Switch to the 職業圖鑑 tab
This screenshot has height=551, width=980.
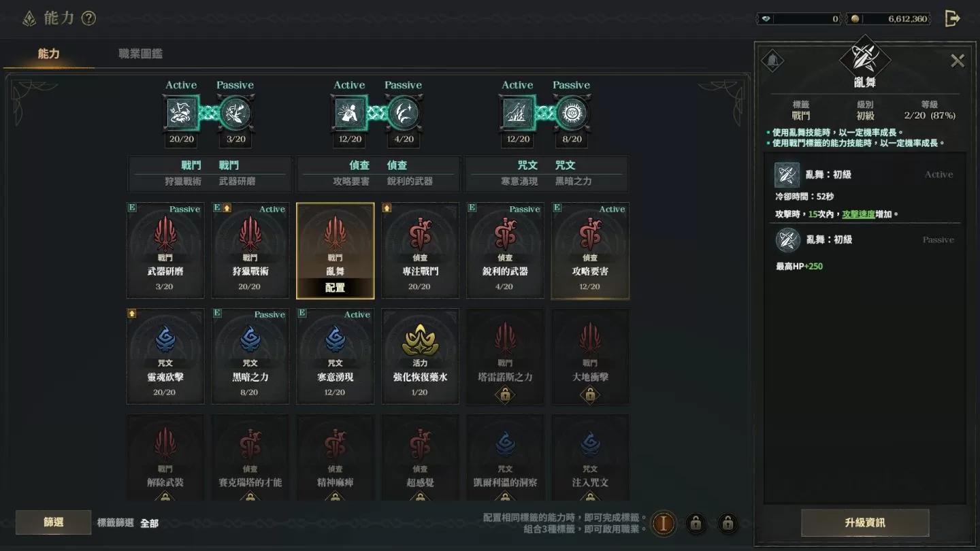(x=141, y=54)
